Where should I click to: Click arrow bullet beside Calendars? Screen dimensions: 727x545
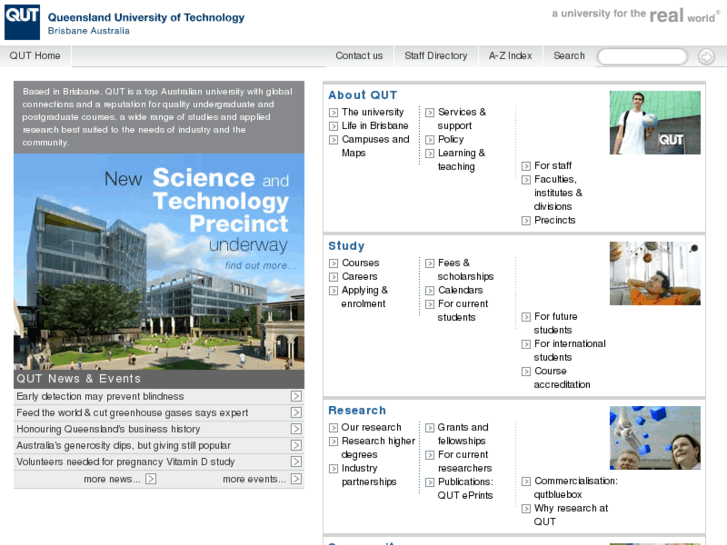click(x=430, y=291)
